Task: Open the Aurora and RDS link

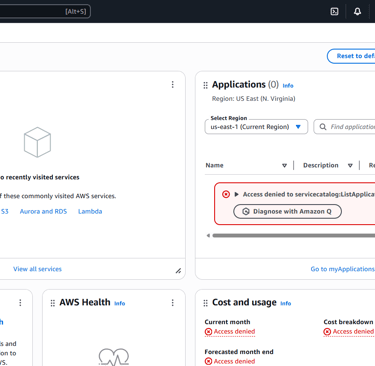Action: tap(43, 211)
